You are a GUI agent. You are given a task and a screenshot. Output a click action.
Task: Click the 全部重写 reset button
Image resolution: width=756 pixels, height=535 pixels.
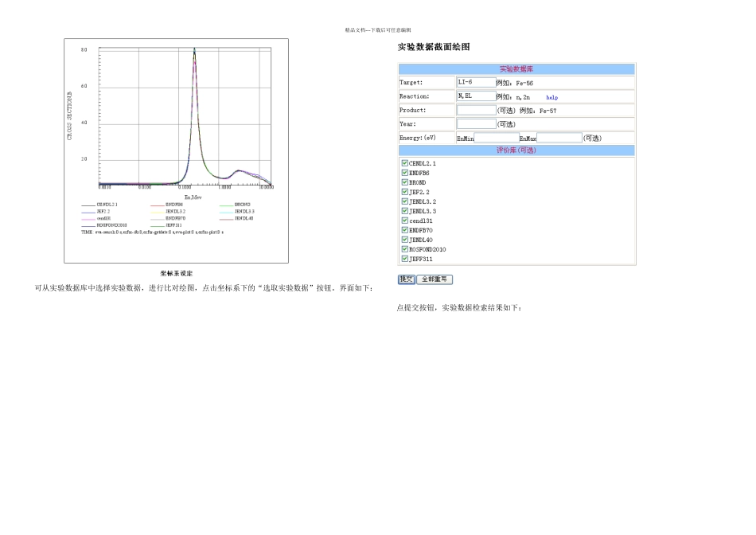pos(435,279)
